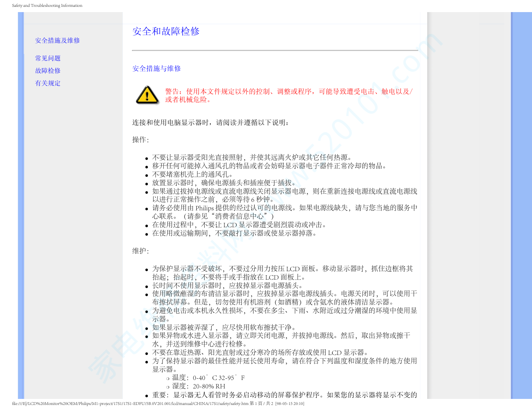Open the 安全措施及维修 sidebar link
532x411 pixels.
[x=57, y=40]
